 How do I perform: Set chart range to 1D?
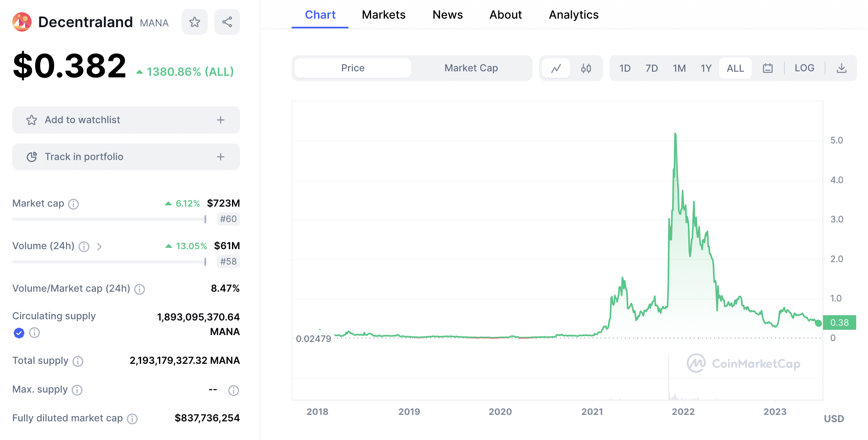pyautogui.click(x=625, y=68)
